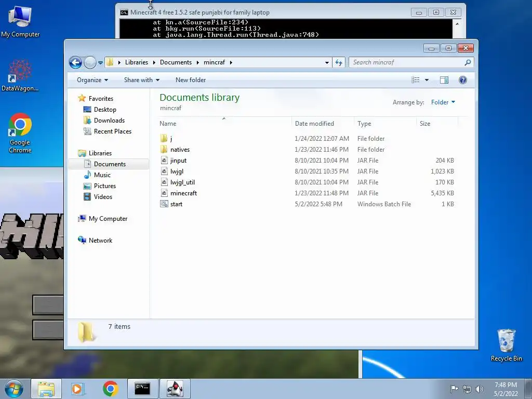This screenshot has width=532, height=399.
Task: Click File Explorer in taskbar
Action: click(x=46, y=389)
